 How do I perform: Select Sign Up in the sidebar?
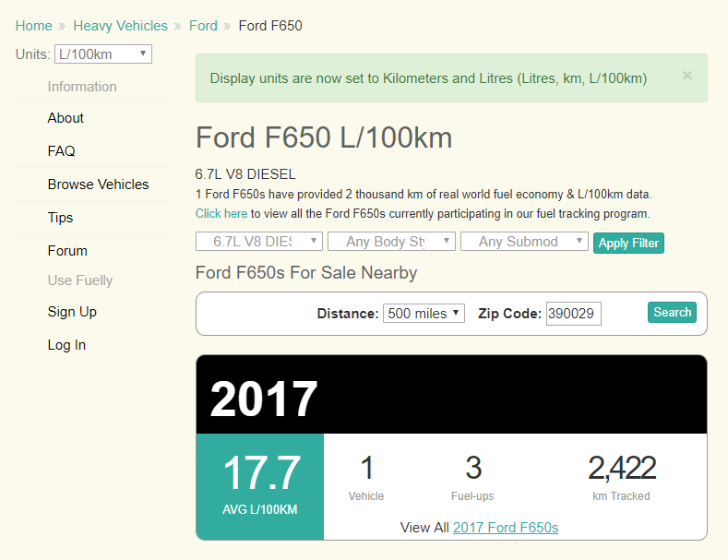(x=72, y=312)
